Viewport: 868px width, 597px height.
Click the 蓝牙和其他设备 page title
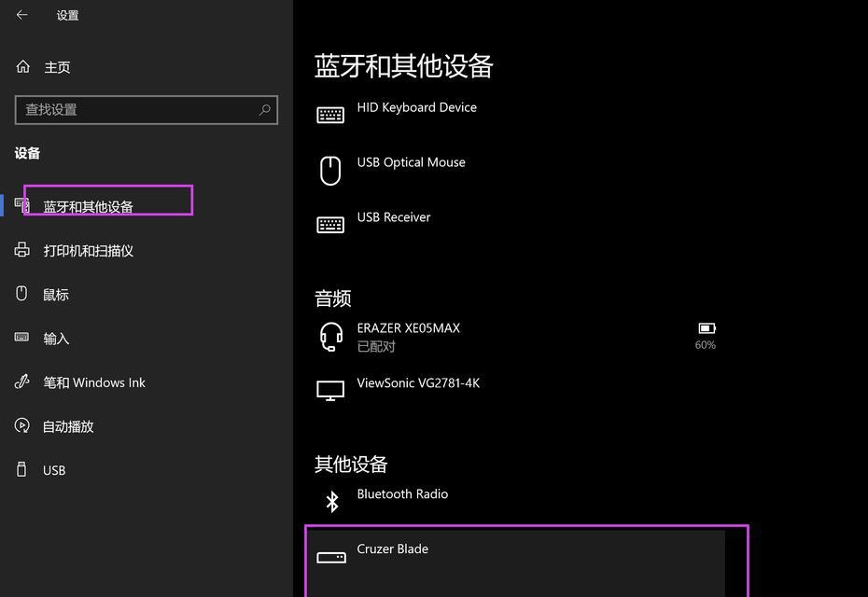(403, 66)
